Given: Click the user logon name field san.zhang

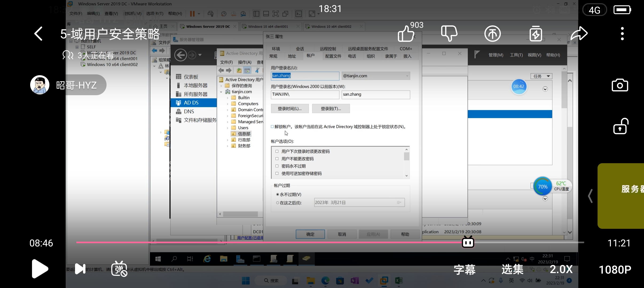Looking at the screenshot, I should [x=305, y=76].
